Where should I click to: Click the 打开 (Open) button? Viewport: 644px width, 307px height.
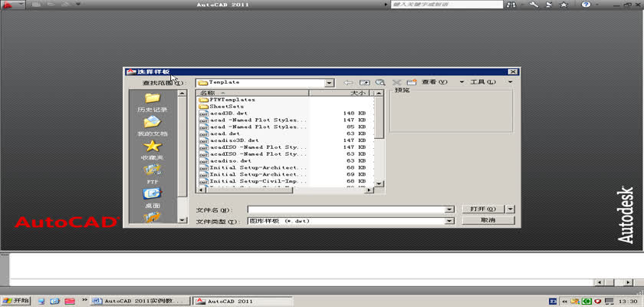click(x=482, y=209)
